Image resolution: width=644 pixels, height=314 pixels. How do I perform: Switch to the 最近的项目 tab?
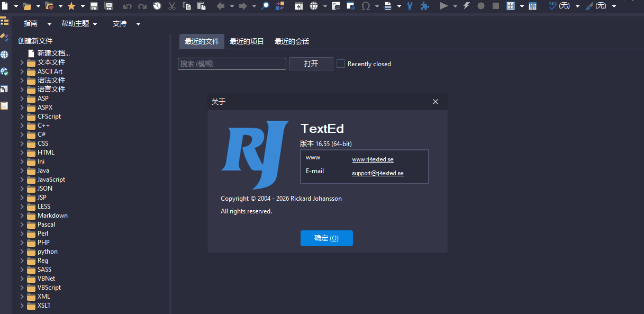point(247,41)
